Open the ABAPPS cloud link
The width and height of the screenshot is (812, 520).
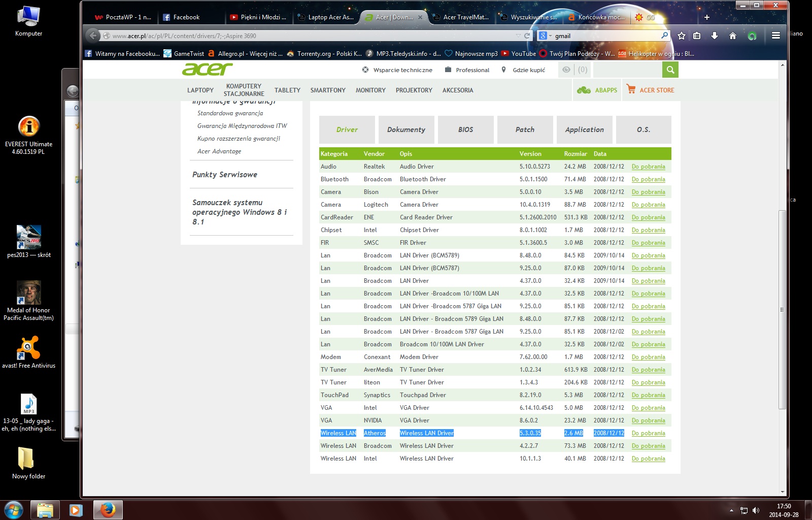click(x=597, y=90)
